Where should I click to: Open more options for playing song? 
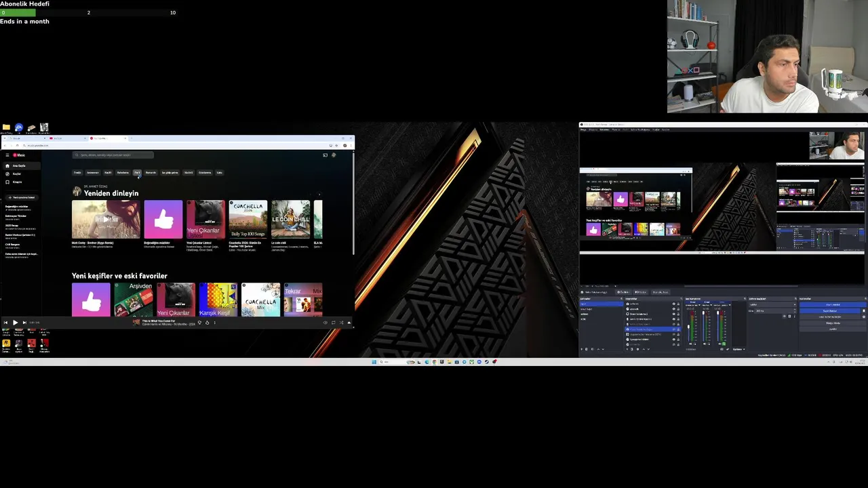point(215,323)
